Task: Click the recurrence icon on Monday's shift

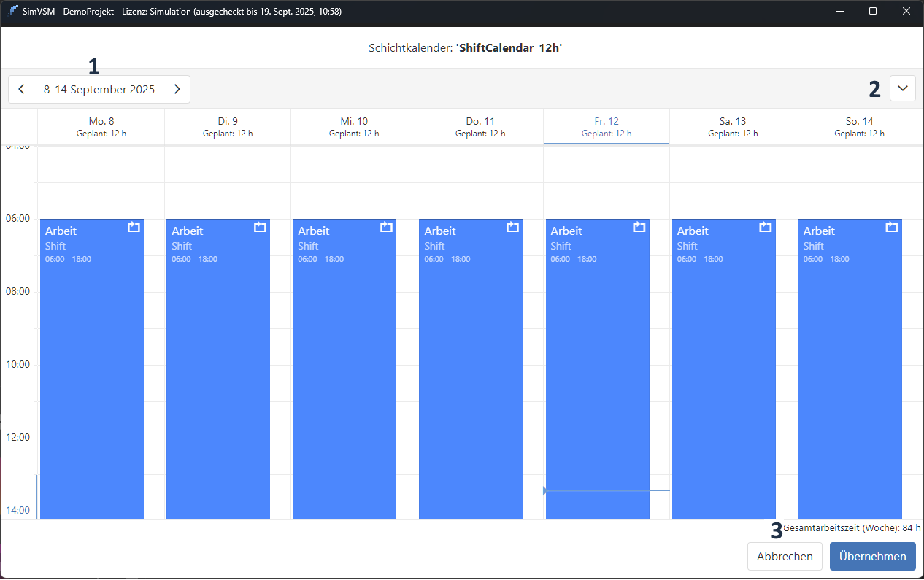Action: [x=134, y=228]
